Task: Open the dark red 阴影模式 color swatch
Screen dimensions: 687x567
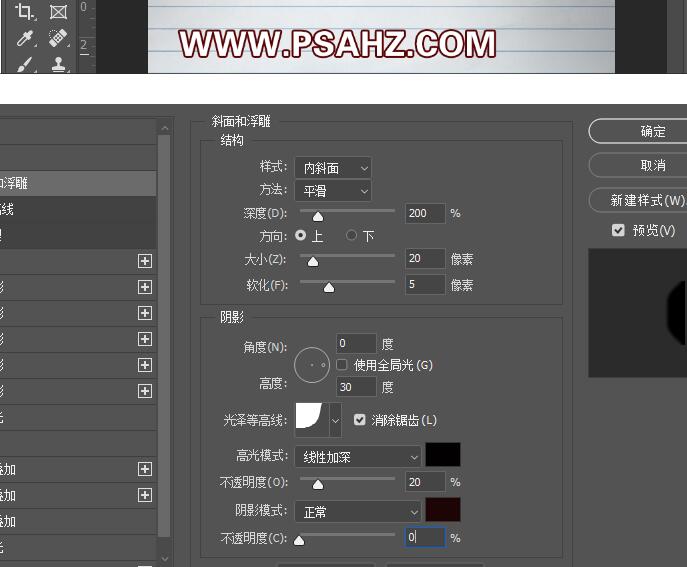Action: [443, 509]
